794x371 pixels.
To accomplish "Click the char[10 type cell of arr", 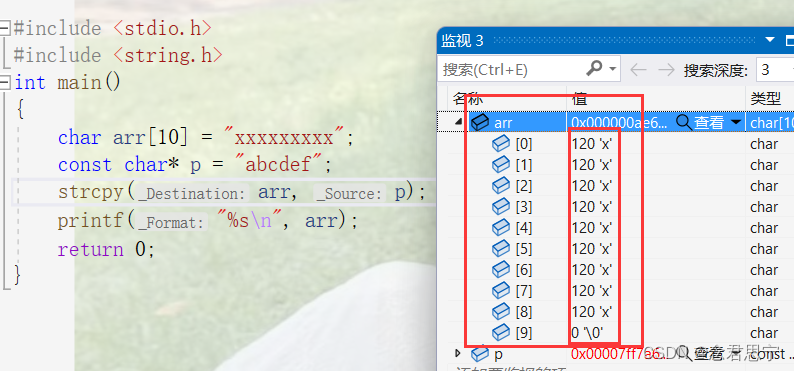I will click(x=772, y=122).
